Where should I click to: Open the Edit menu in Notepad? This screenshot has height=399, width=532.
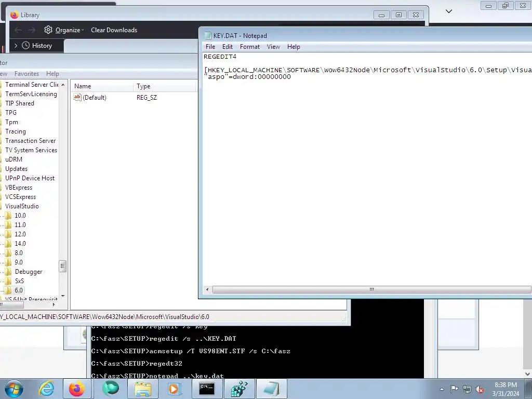coord(228,46)
